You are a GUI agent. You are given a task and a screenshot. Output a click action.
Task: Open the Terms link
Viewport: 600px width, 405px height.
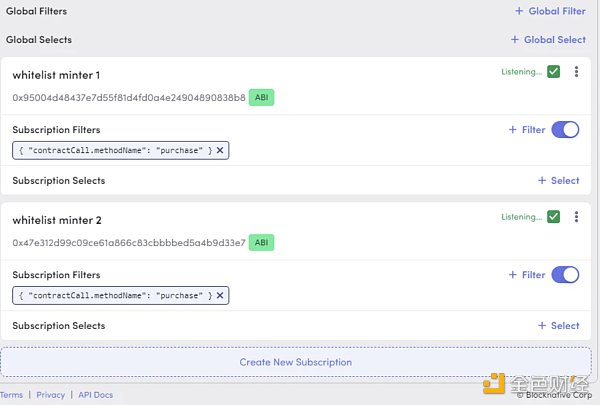[11, 395]
